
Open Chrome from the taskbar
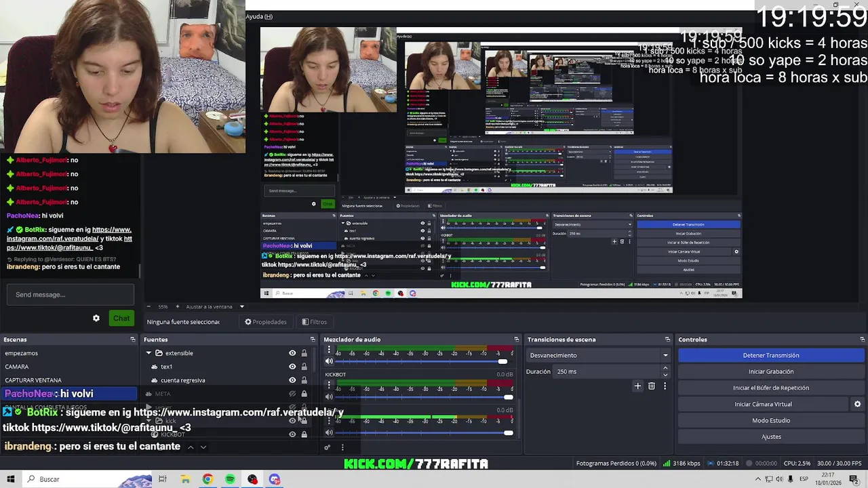[x=208, y=479]
